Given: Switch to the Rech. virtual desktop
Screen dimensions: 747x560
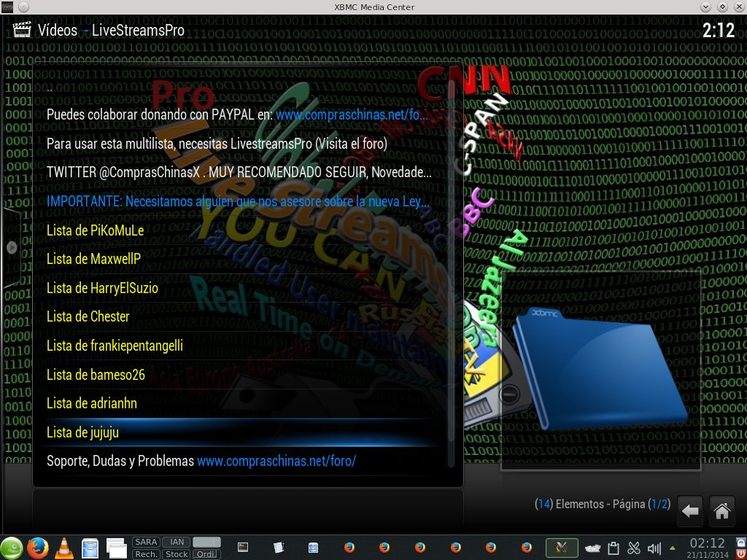Looking at the screenshot, I should point(146,554).
